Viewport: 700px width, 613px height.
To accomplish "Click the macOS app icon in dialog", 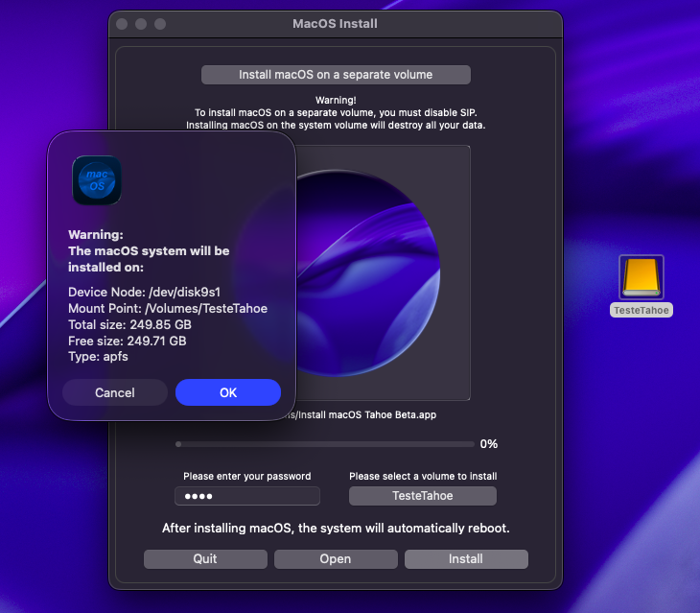I will [97, 180].
